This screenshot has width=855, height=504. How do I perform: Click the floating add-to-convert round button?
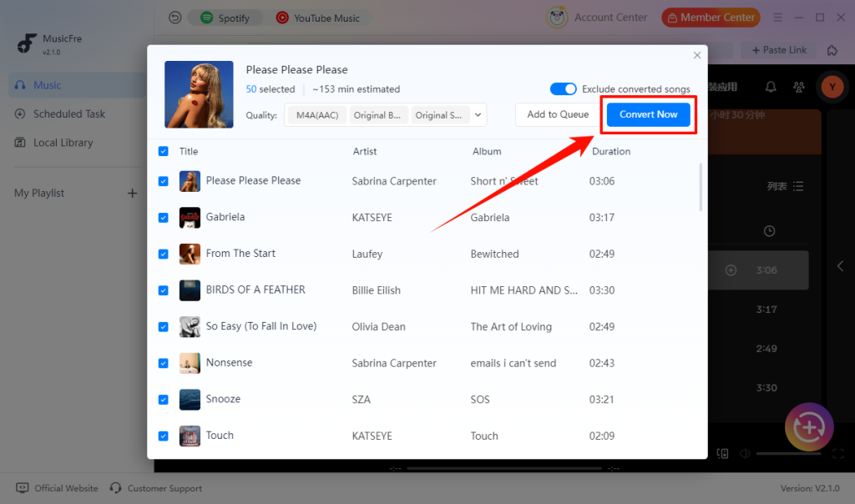tap(809, 427)
